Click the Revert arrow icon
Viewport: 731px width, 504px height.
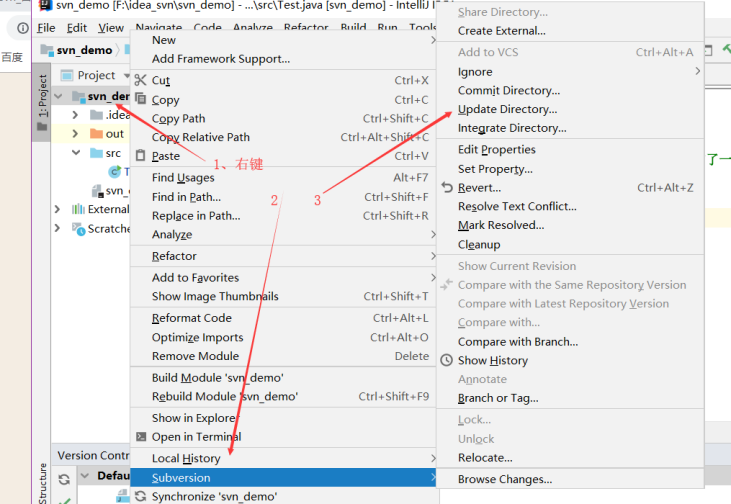[x=447, y=187]
